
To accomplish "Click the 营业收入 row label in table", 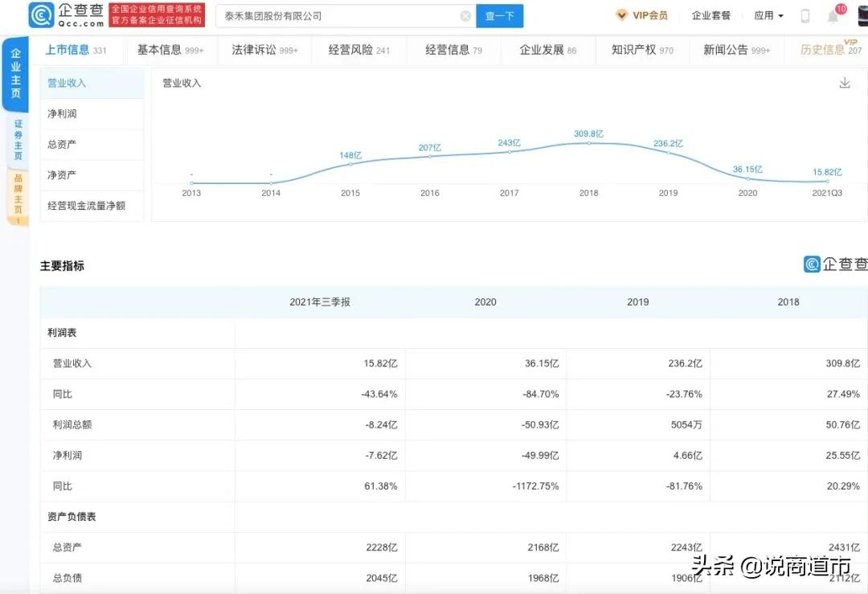I will (72, 363).
